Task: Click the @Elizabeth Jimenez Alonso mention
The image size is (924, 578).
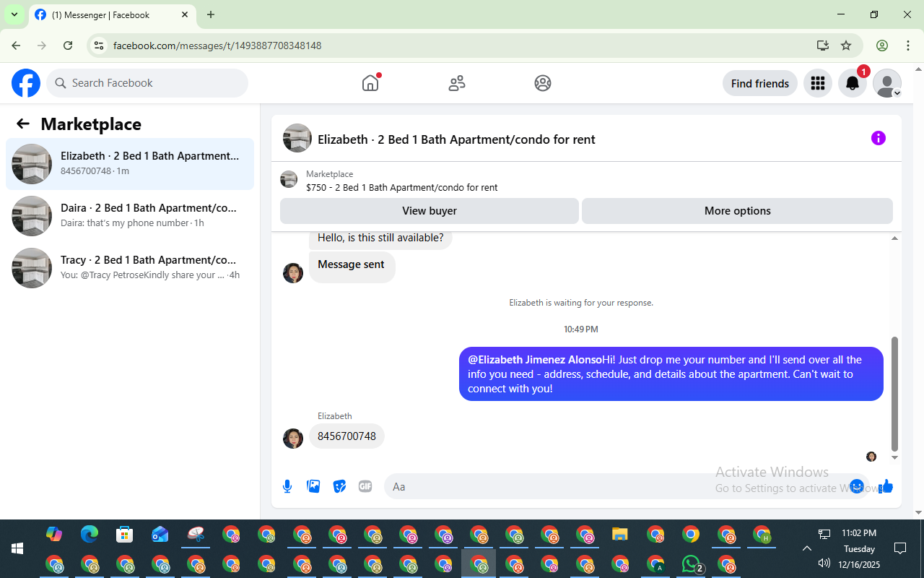Action: point(535,360)
